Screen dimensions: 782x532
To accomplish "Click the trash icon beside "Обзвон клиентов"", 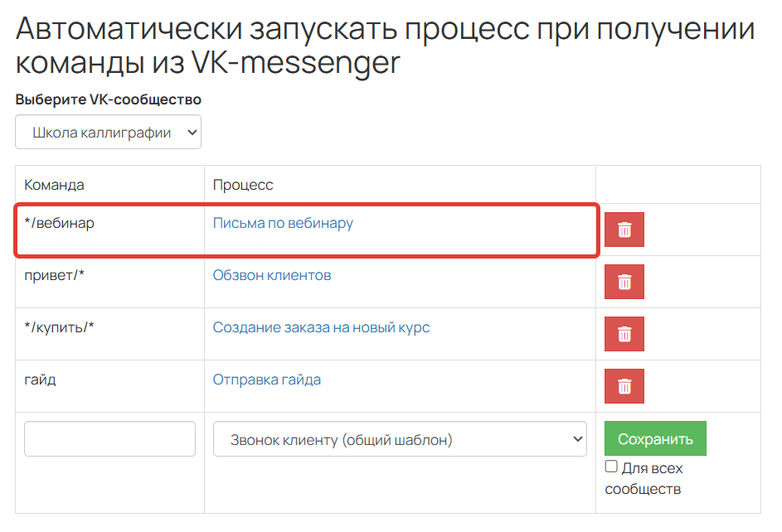I will (x=624, y=282).
